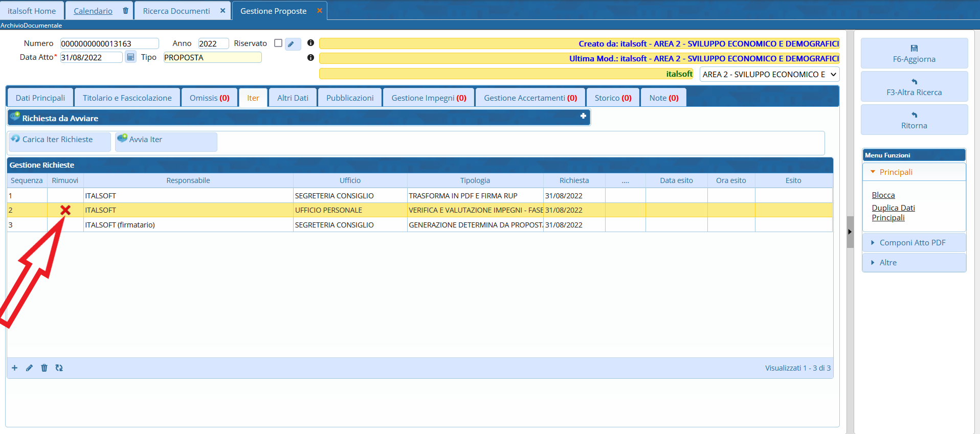Image resolution: width=980 pixels, height=434 pixels.
Task: Click the trash icon on Calendario tab
Action: pyautogui.click(x=125, y=11)
